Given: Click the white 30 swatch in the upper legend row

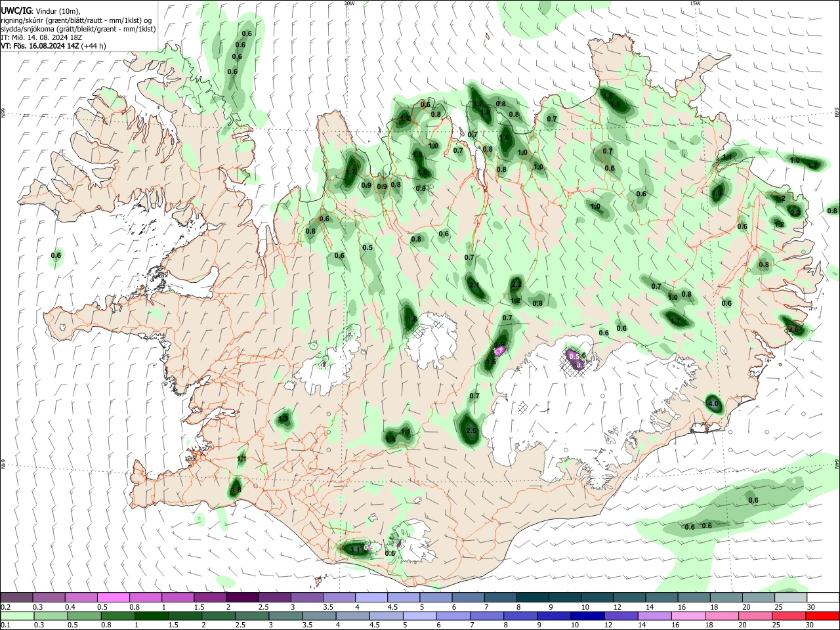Looking at the screenshot, I should [822, 598].
